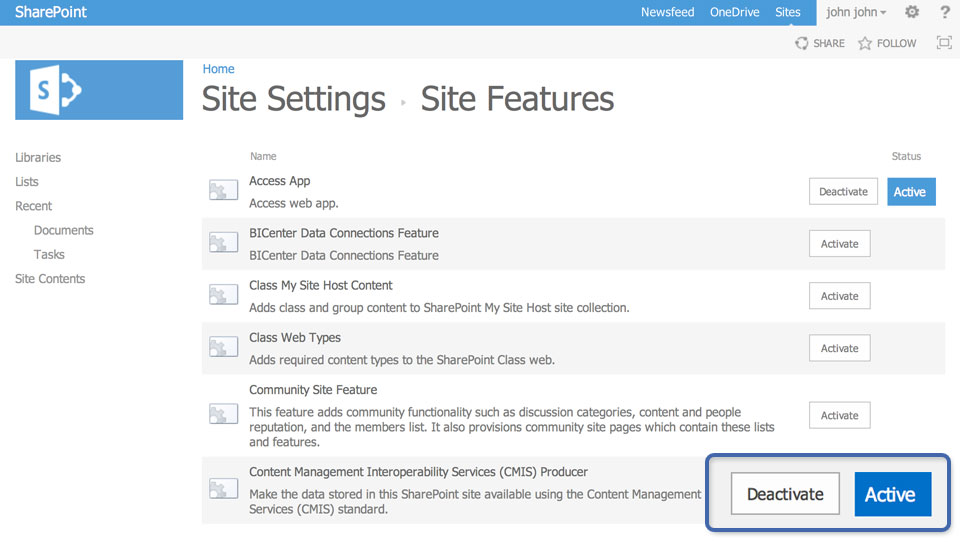Click the Site Features heading
The width and height of the screenshot is (960, 542).
click(x=517, y=99)
